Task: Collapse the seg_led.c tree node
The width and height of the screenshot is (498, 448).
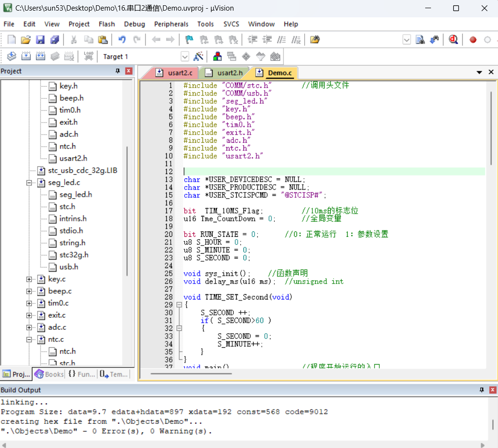Action: click(29, 183)
